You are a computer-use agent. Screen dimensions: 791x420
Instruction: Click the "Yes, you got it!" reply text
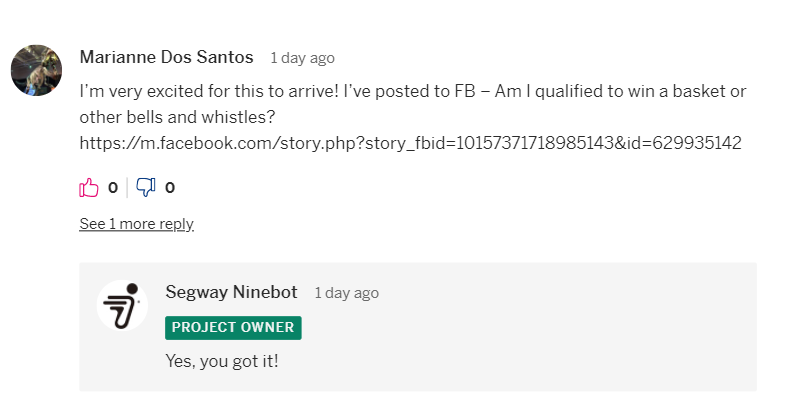[222, 361]
